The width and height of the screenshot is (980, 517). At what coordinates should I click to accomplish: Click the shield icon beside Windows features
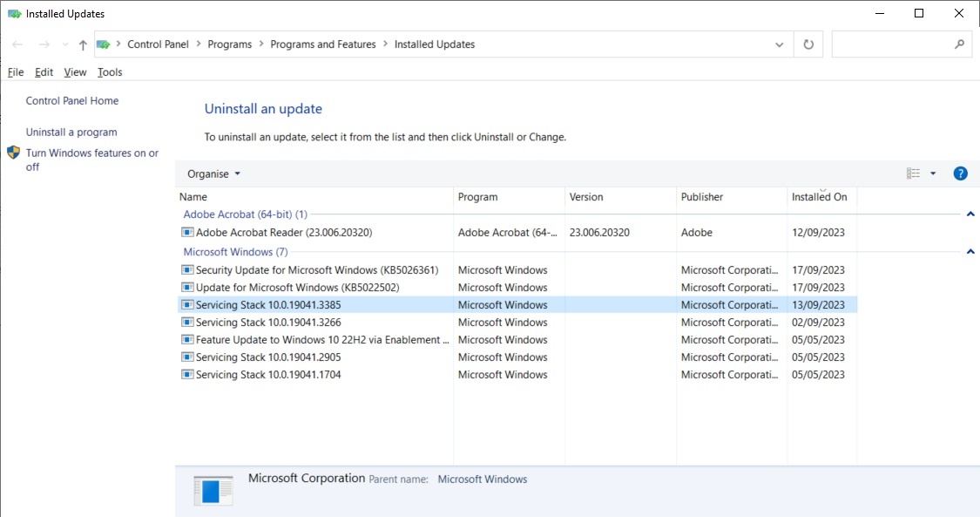coord(13,153)
